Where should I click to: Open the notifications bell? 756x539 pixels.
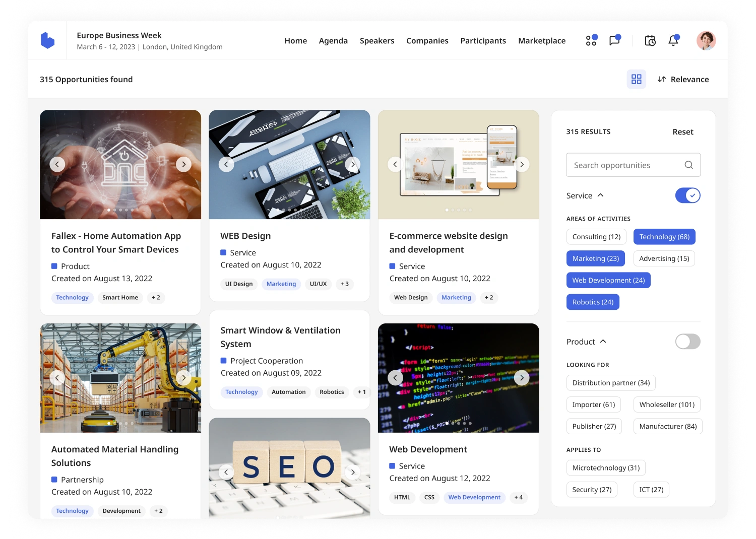click(673, 41)
